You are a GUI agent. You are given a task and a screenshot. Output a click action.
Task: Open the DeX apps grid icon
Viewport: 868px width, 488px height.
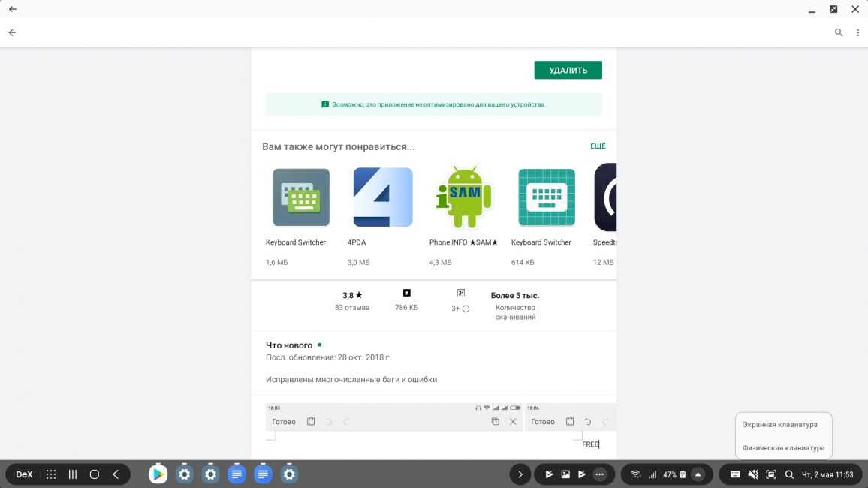click(51, 474)
